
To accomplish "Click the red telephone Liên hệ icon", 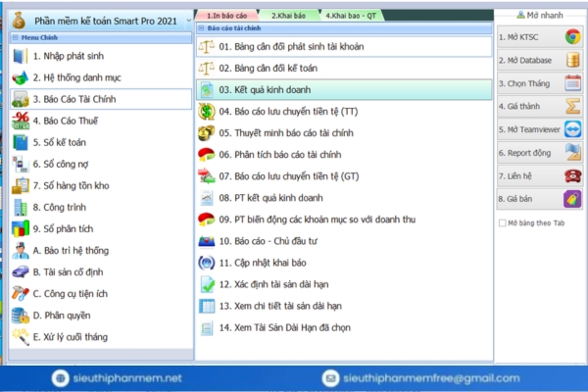I will coord(572,175).
